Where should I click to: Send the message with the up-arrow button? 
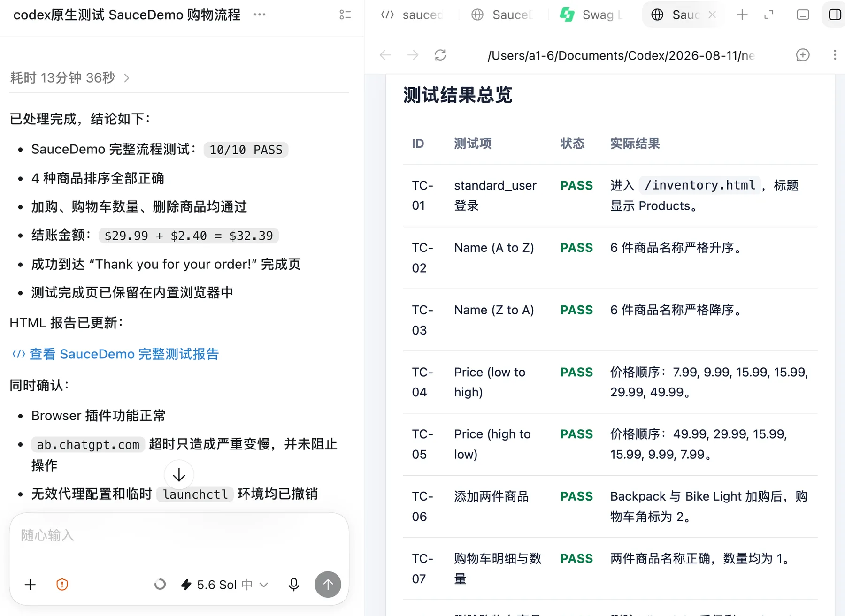[328, 585]
